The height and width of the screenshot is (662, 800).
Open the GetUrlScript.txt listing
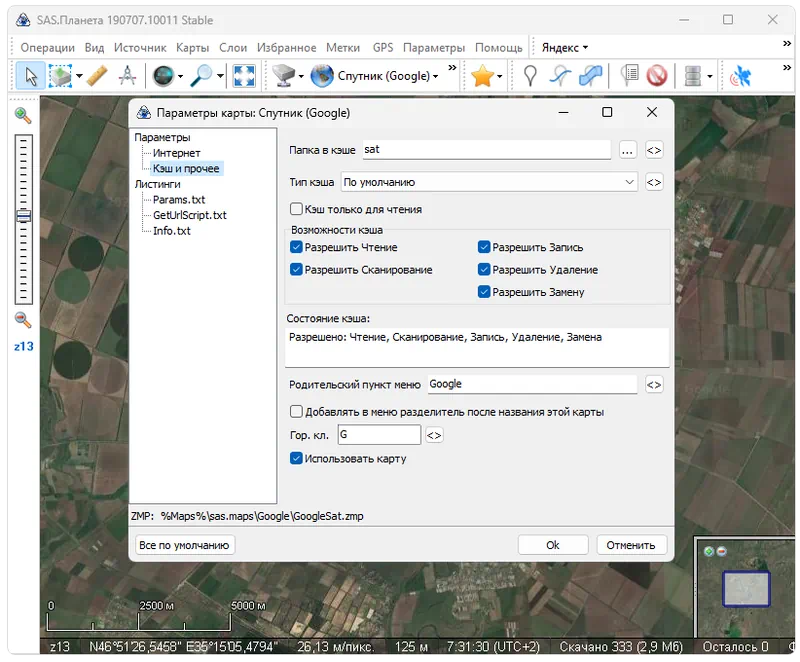(x=190, y=215)
